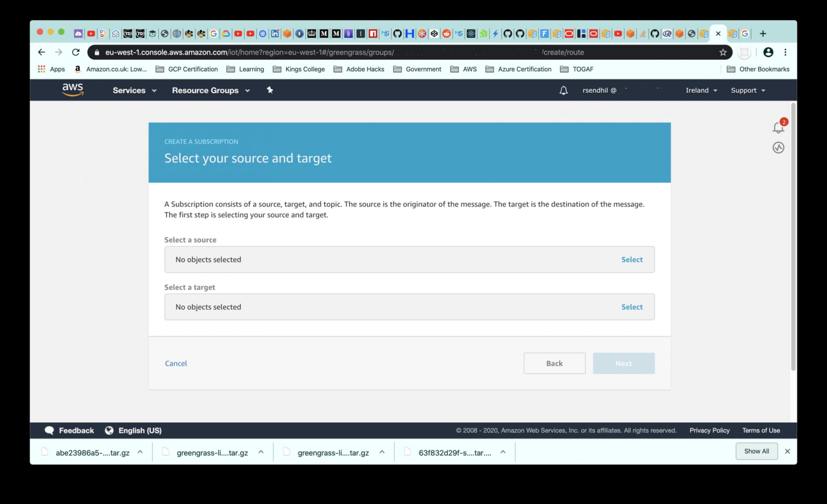The image size is (827, 504).
Task: Reload the page with the refresh icon
Action: point(76,52)
